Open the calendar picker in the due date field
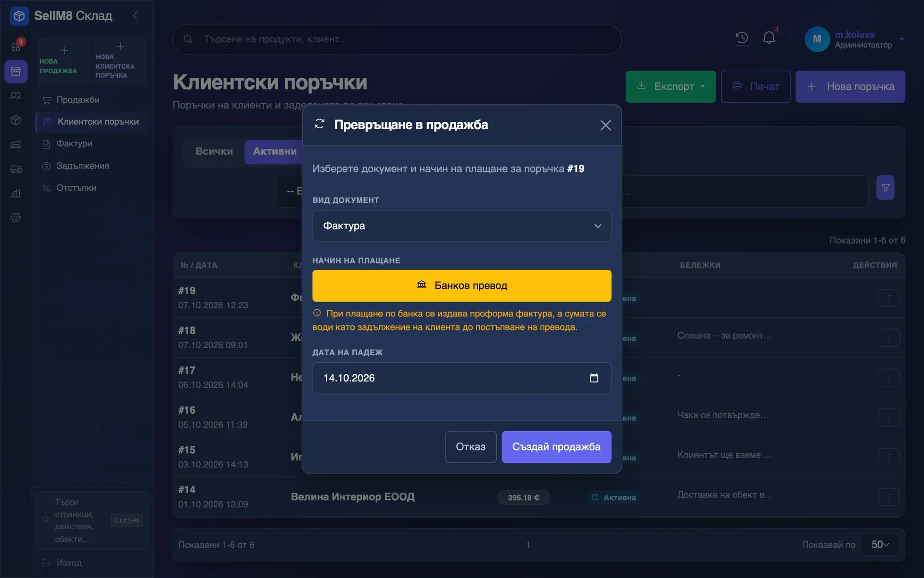 pyautogui.click(x=594, y=378)
